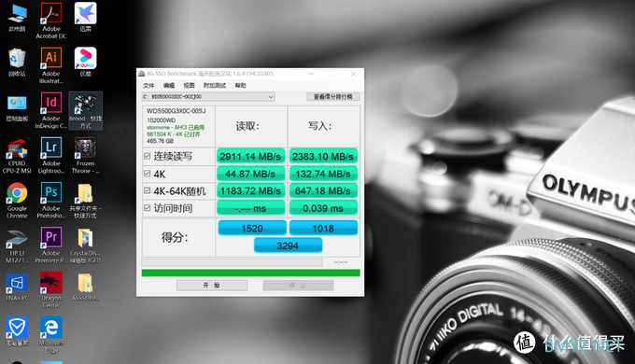Minimize the AS SSD Benchmark window
Image resolution: width=635 pixels, height=364 pixels.
tap(311, 74)
